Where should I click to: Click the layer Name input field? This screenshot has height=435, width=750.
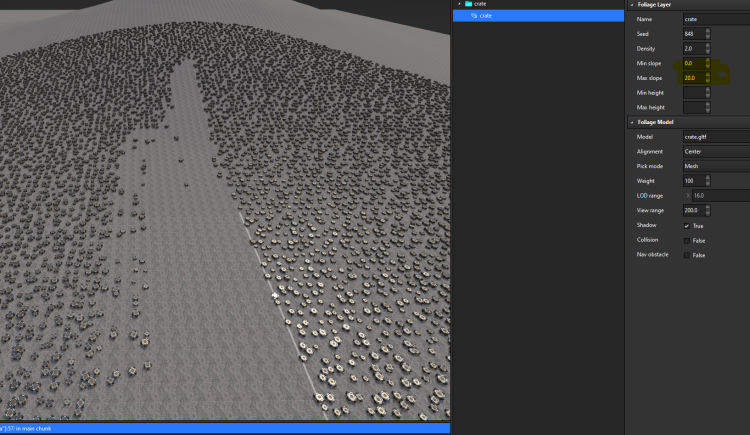pos(714,19)
